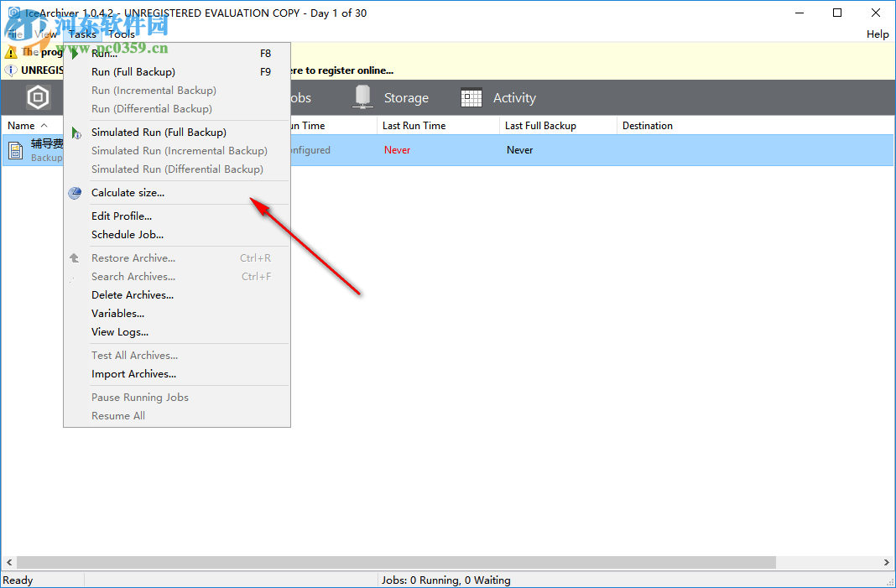
Task: Click the Activity calendar icon
Action: pyautogui.click(x=471, y=97)
